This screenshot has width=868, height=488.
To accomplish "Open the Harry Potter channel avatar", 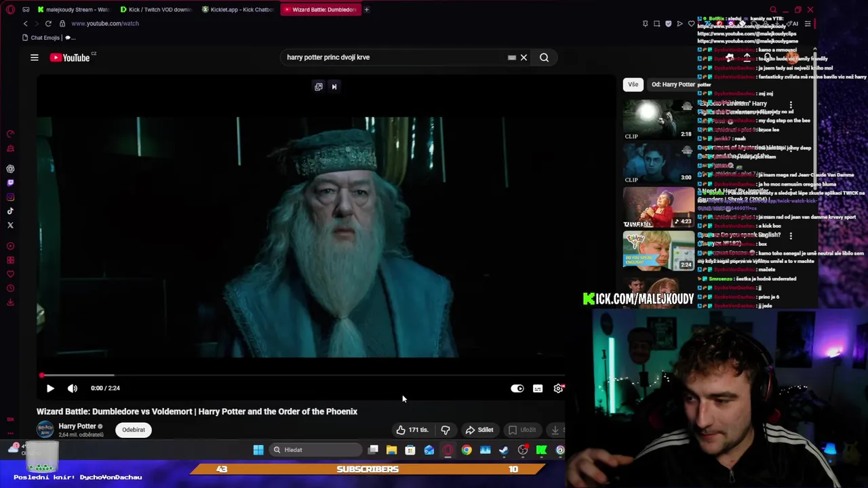I will click(45, 430).
